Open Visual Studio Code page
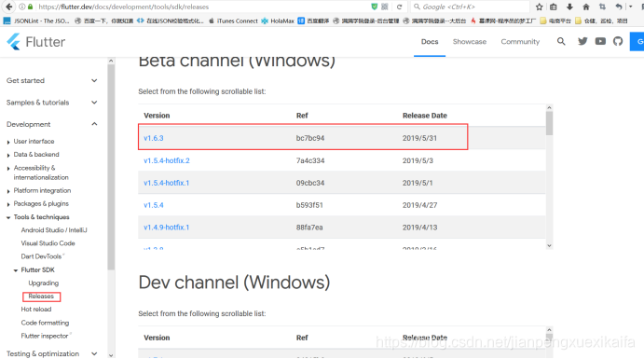Image resolution: width=644 pixels, height=359 pixels. click(48, 243)
